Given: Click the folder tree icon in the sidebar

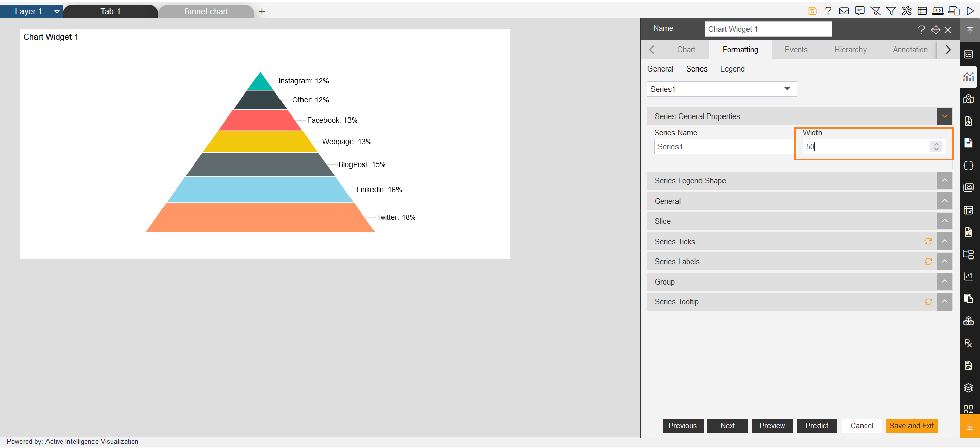Looking at the screenshot, I should (969, 254).
